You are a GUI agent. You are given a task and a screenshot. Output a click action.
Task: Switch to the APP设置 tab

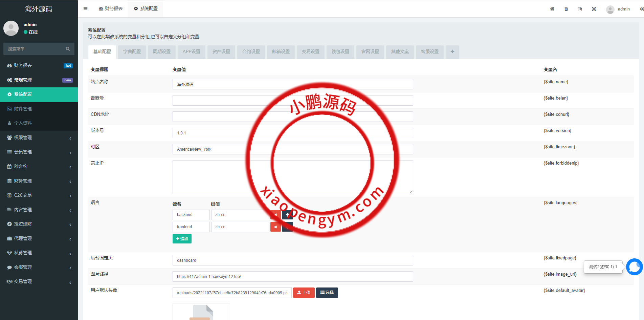pyautogui.click(x=191, y=52)
